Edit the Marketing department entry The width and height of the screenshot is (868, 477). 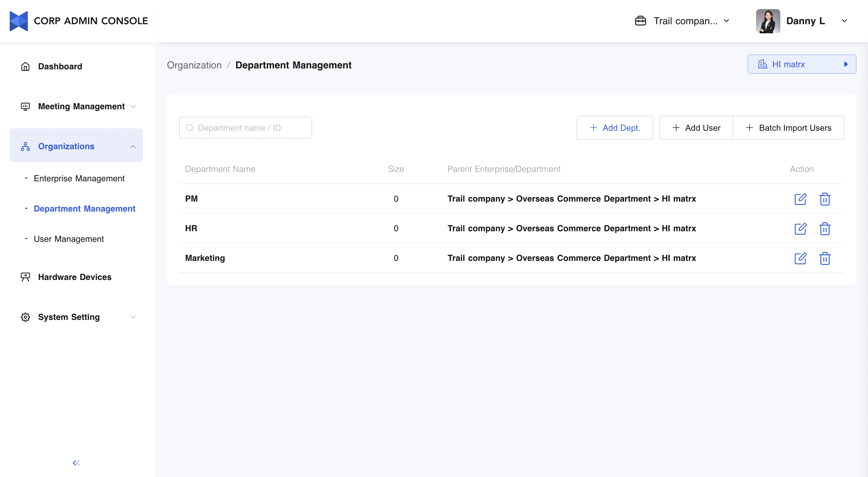[x=800, y=258]
